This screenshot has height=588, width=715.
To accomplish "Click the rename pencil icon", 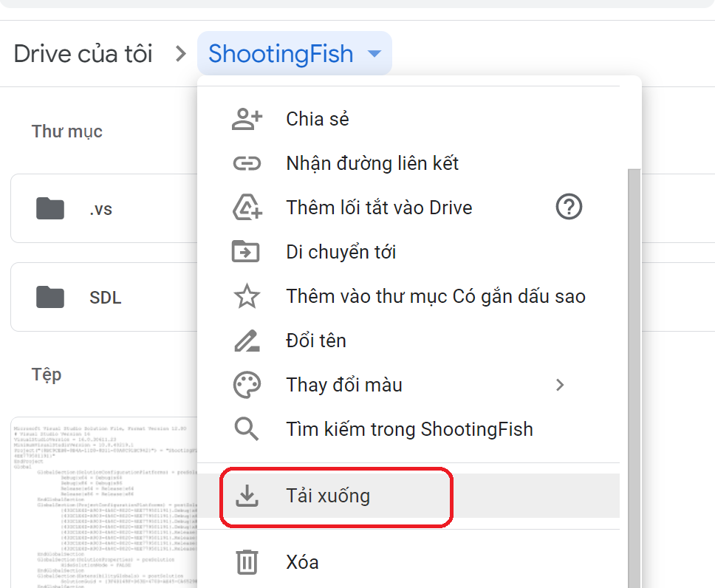I will (x=247, y=341).
